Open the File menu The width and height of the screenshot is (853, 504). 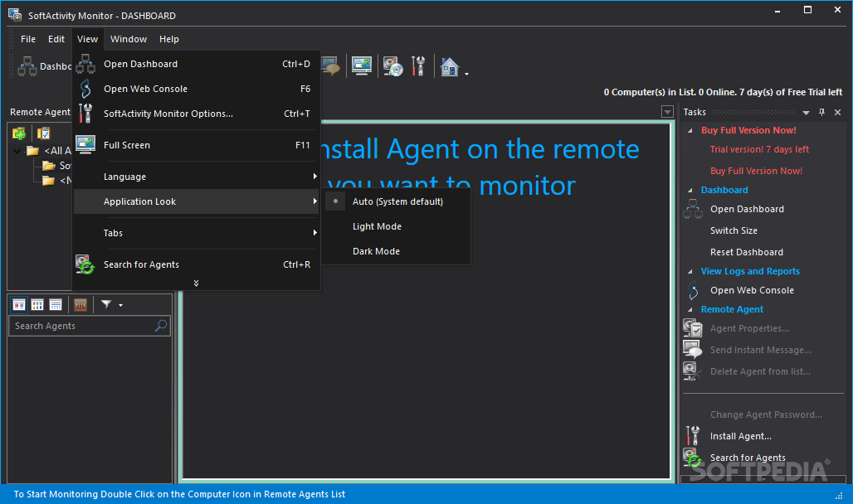click(x=28, y=39)
